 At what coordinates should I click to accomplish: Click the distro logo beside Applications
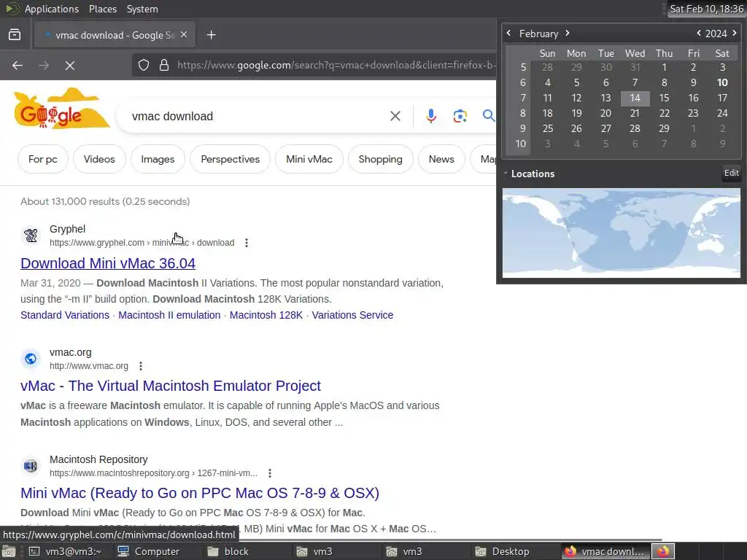[12, 9]
